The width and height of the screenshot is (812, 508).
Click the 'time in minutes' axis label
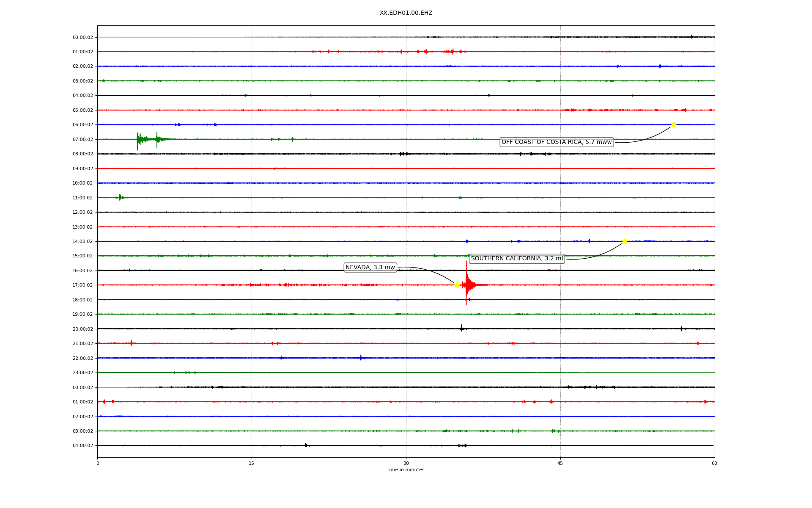tap(406, 470)
